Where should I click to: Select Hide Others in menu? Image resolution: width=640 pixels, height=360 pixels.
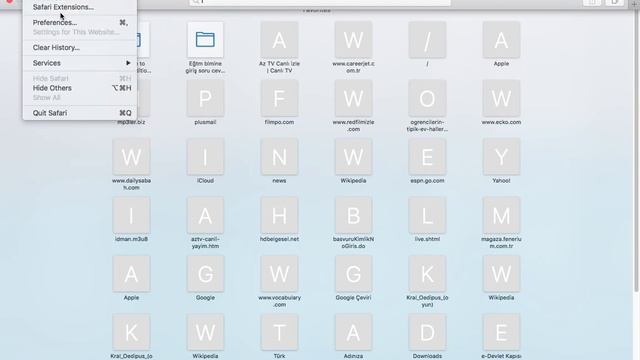[x=80, y=88]
